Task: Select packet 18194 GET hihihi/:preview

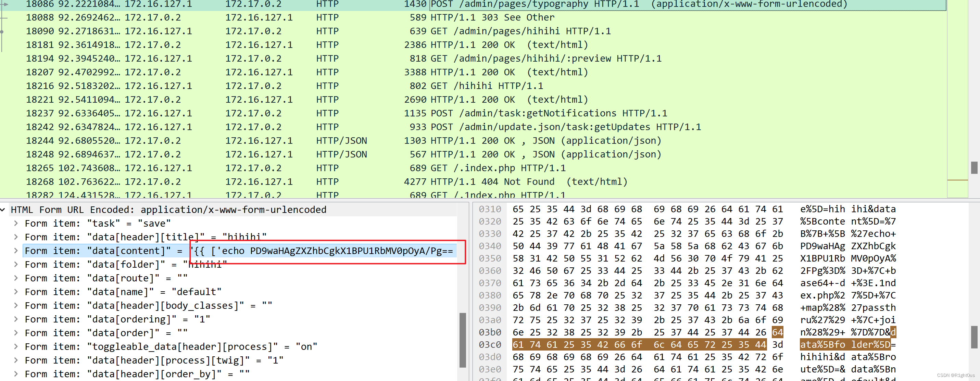Action: click(x=473, y=59)
